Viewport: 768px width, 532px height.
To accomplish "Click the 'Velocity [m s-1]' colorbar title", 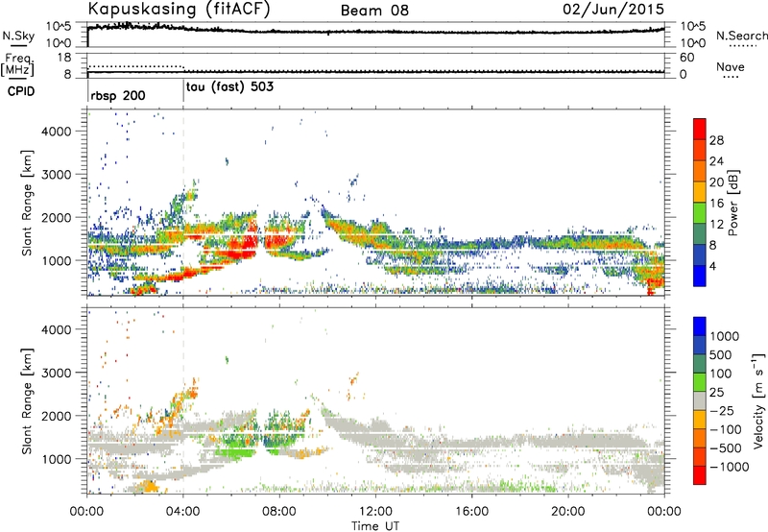I will (x=758, y=400).
